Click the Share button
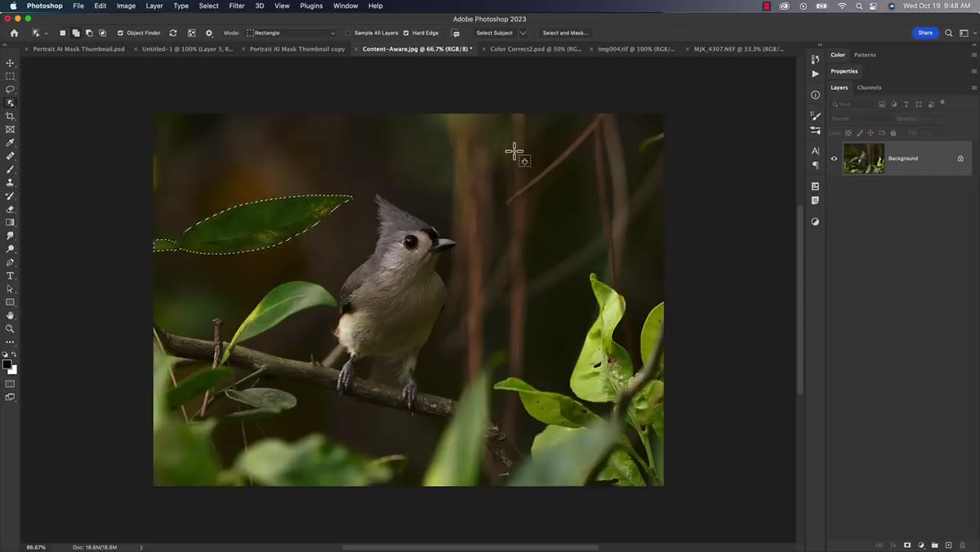980x552 pixels. click(x=925, y=33)
